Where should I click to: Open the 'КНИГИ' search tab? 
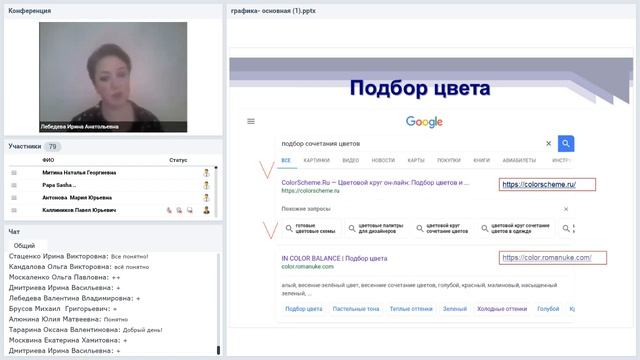click(x=482, y=160)
